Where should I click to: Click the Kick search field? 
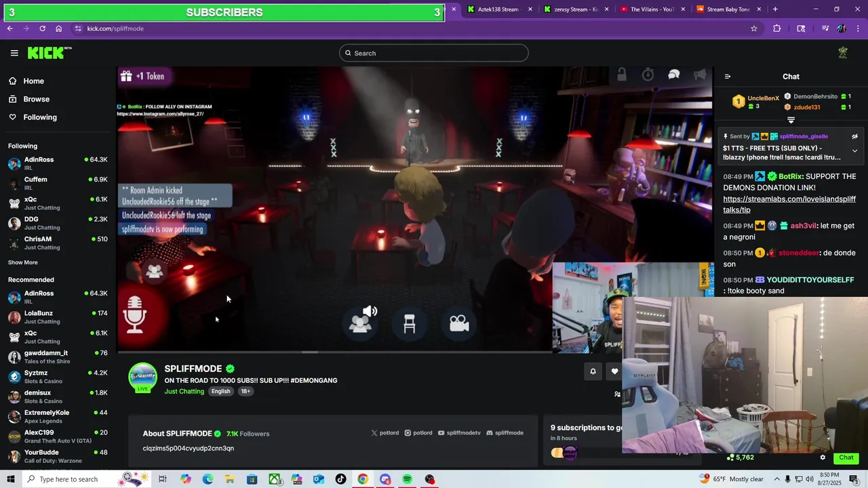point(434,53)
